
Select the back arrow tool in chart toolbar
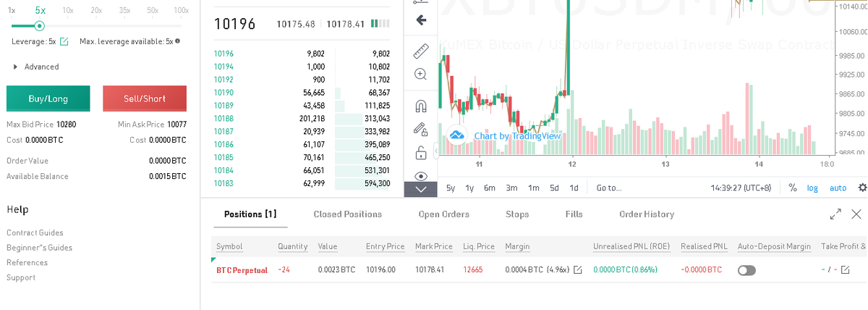pos(421,20)
